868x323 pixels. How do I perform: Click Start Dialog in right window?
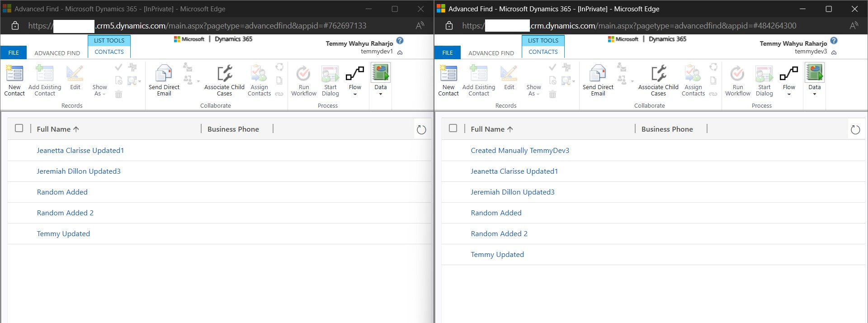pyautogui.click(x=764, y=81)
